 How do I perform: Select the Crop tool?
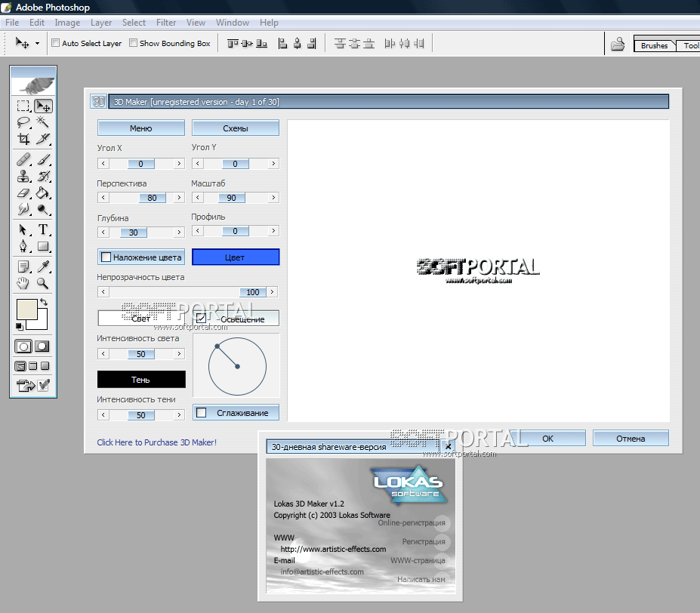[23, 139]
